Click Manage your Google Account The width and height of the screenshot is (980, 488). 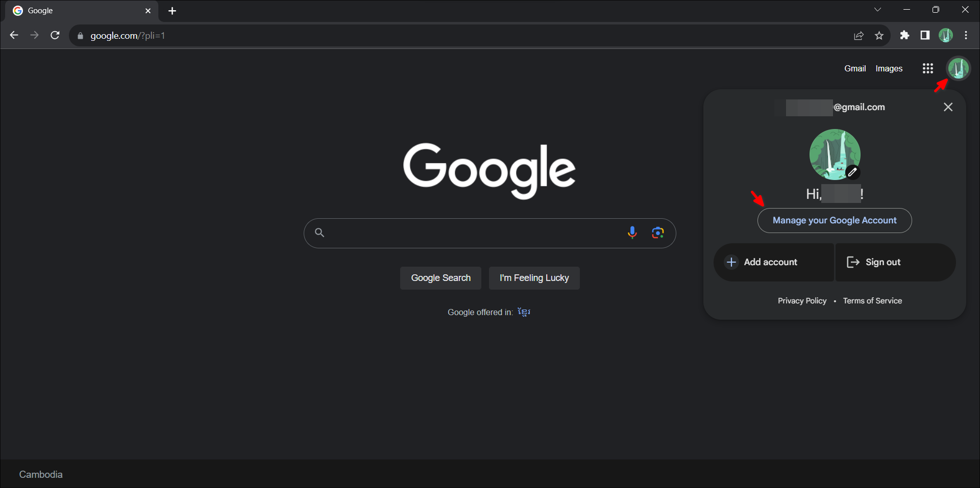tap(835, 220)
